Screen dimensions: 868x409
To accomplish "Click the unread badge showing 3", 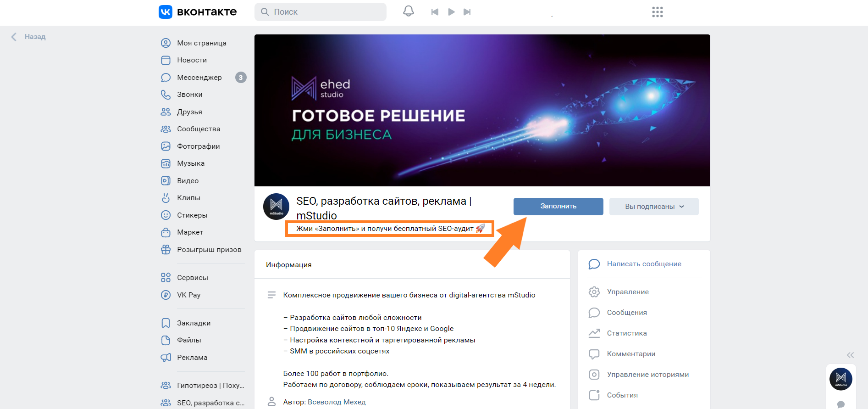I will coord(241,78).
